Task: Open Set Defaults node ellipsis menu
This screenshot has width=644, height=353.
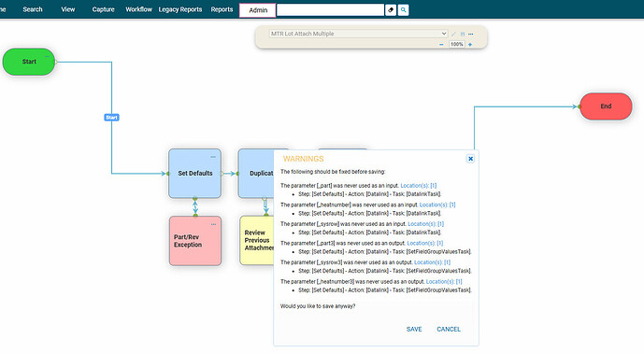Action: coord(213,157)
